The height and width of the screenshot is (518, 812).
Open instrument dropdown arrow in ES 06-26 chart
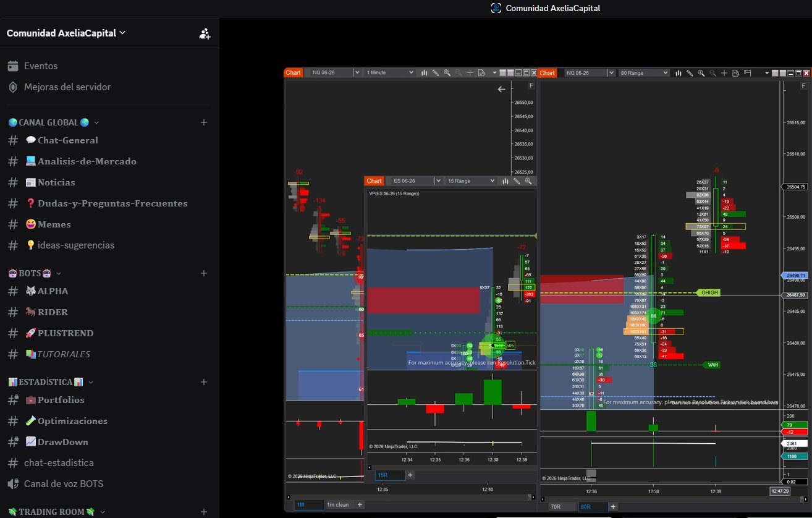[x=438, y=181]
